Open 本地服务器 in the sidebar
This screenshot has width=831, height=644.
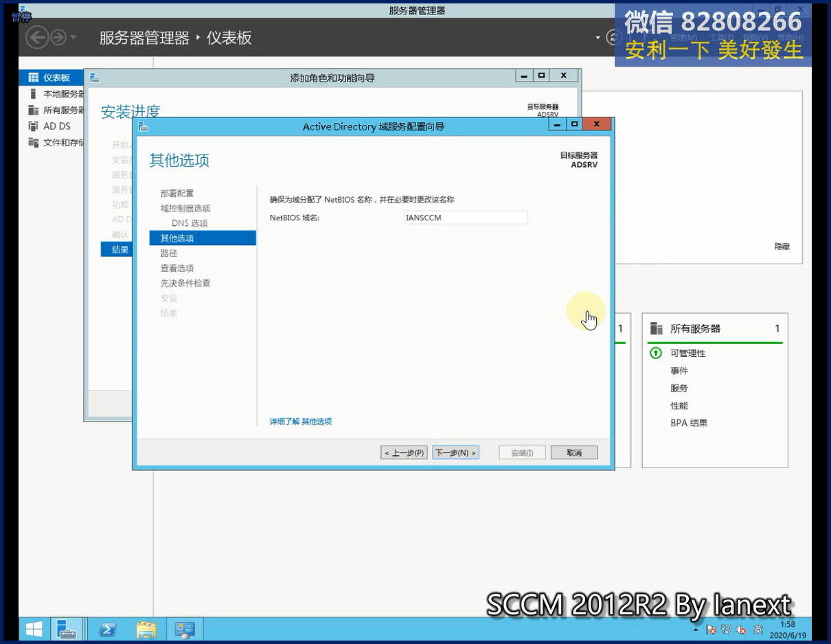[63, 94]
